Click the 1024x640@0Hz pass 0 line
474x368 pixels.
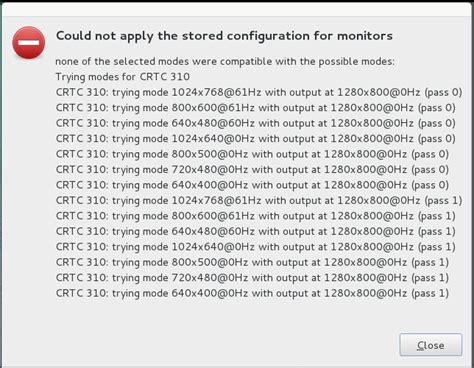(256, 139)
